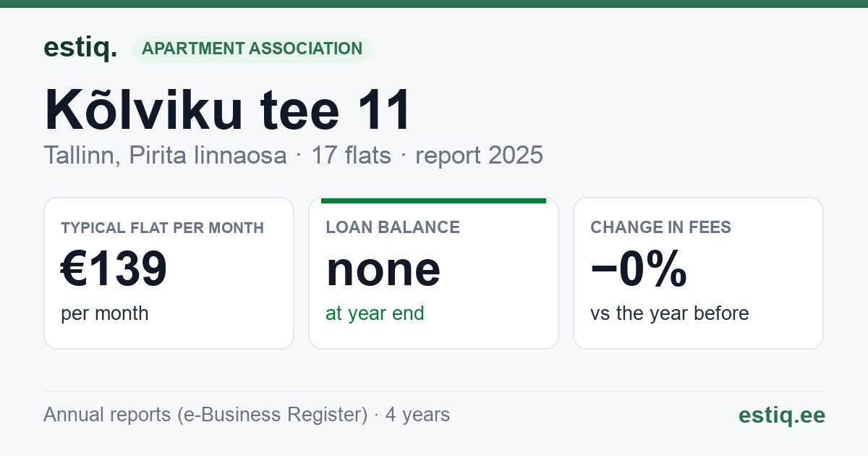Open the Typical flat per month card

tap(169, 273)
